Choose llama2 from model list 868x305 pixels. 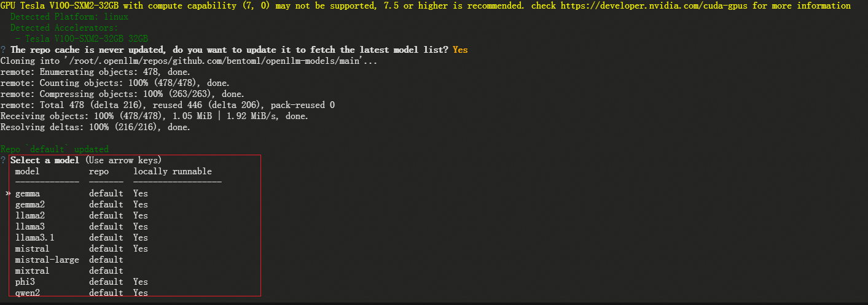[81, 215]
